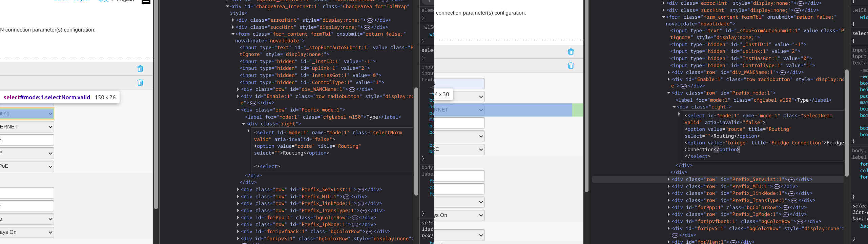Open the hamburger menu icon in page header
The height and width of the screenshot is (244, 868).
146,1
